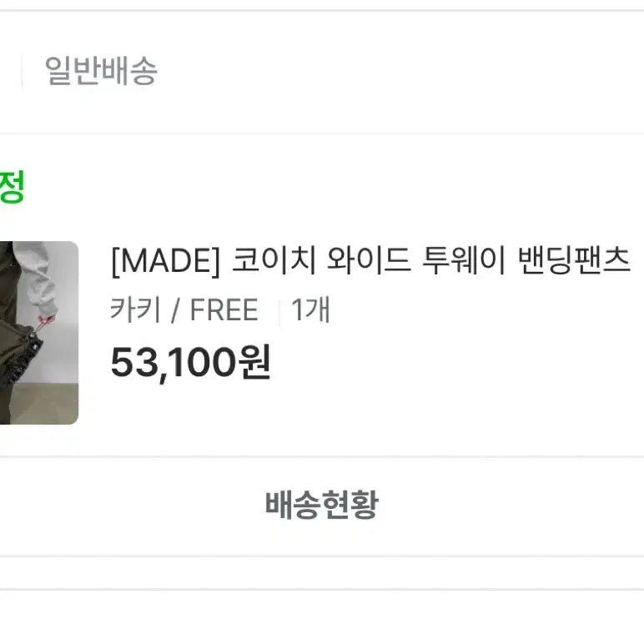Screen dimensions: 644x644
Task: Tap the empty card below 배송현황
Action: pyautogui.click(x=322, y=617)
